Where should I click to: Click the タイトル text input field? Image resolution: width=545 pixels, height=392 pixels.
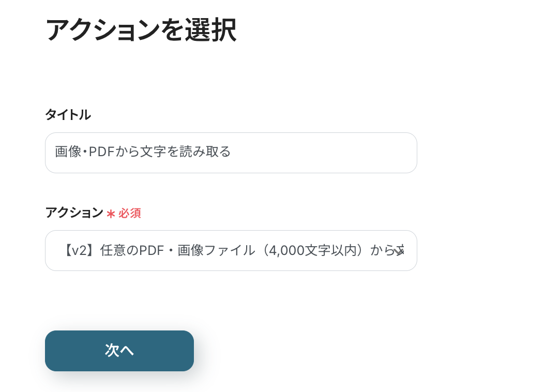point(231,153)
